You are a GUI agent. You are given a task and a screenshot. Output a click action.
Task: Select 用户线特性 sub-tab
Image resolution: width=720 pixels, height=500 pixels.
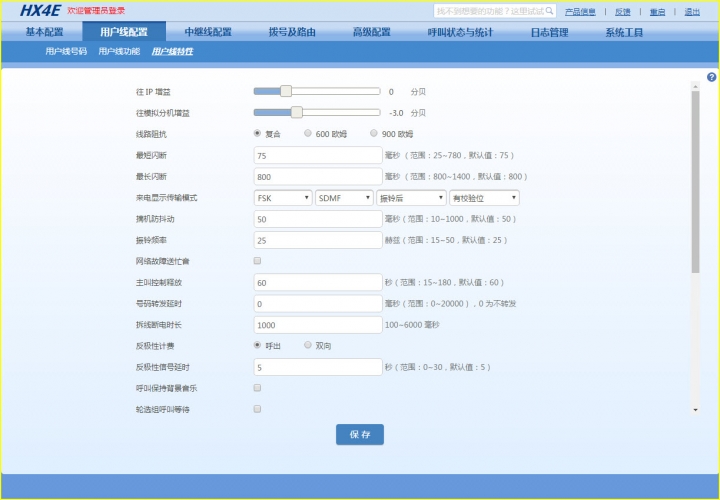pyautogui.click(x=172, y=51)
